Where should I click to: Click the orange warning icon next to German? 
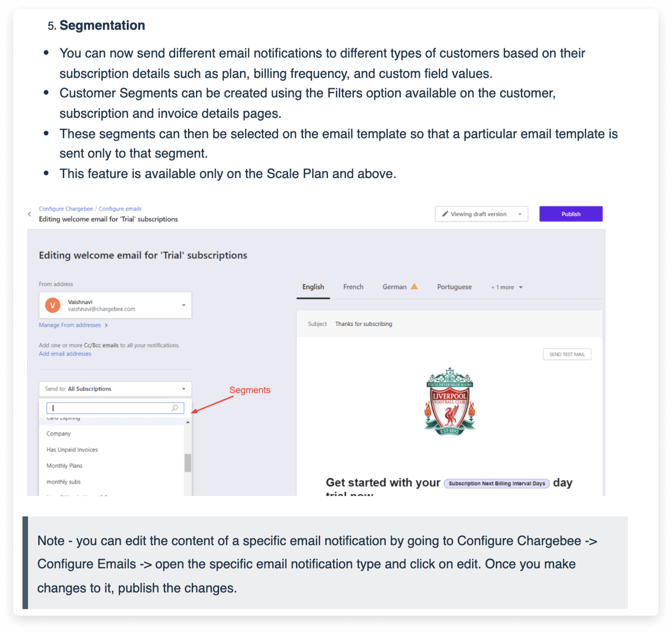(x=414, y=287)
